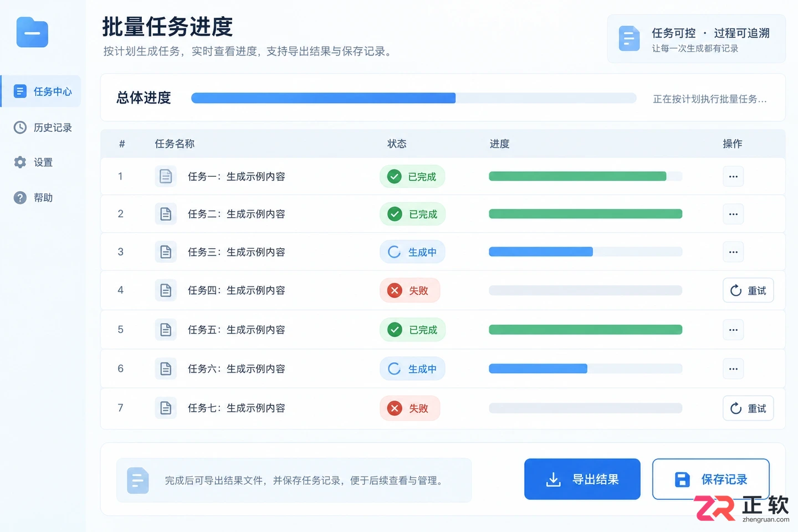Click the 进度 column header
This screenshot has height=532, width=798.
499,144
